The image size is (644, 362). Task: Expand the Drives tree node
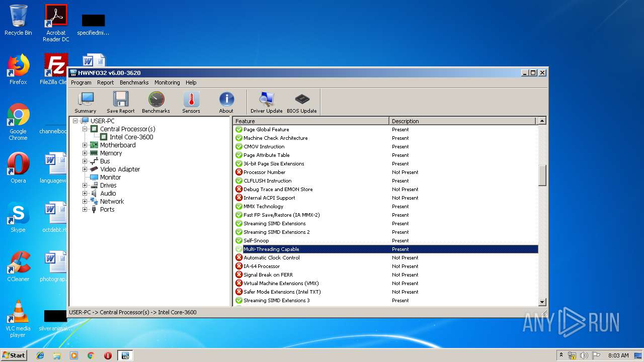pyautogui.click(x=85, y=185)
